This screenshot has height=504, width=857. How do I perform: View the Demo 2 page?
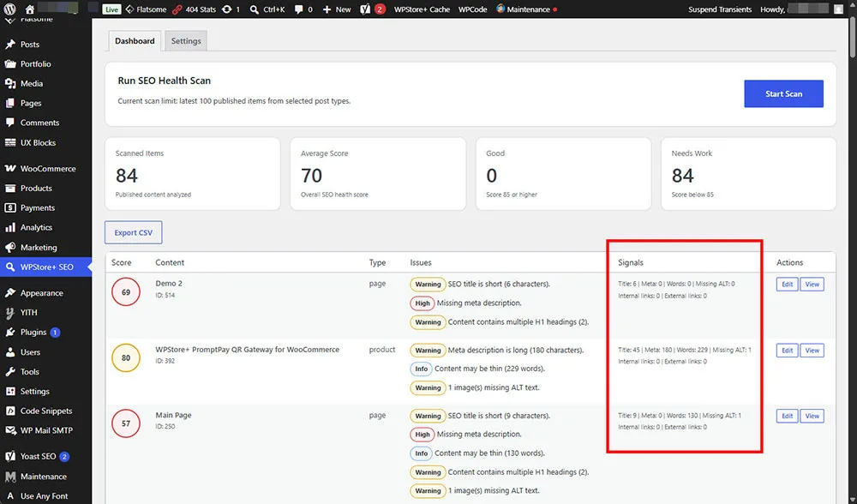tap(812, 285)
